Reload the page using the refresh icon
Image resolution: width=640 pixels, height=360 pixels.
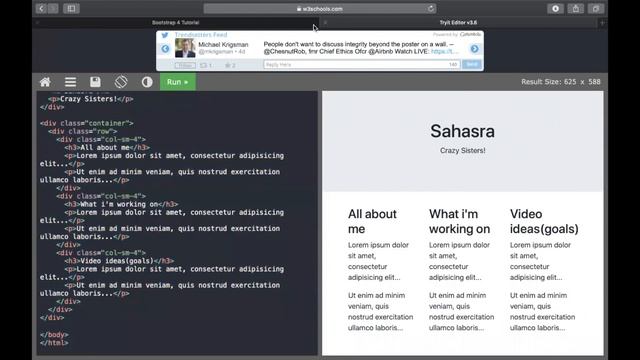(431, 9)
